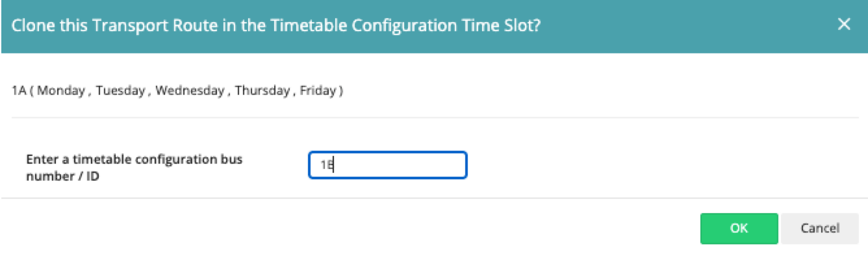Click the route name 1A in the summary
Screen dimensions: 868x256
coord(19,90)
